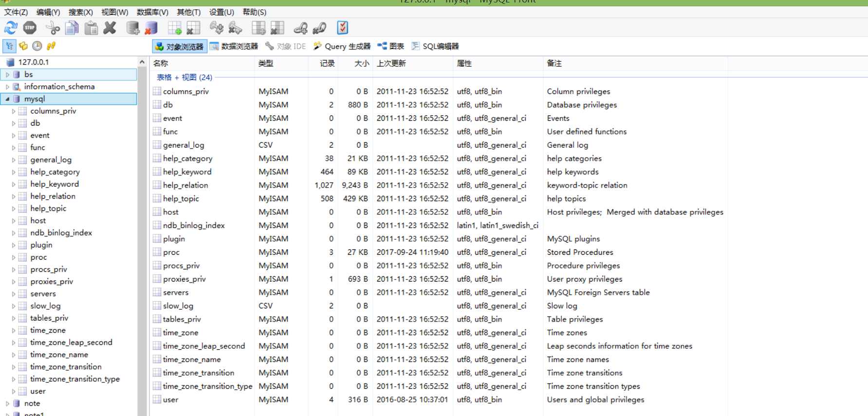Expand columns_priv in the tree
The width and height of the screenshot is (868, 416).
click(x=14, y=111)
